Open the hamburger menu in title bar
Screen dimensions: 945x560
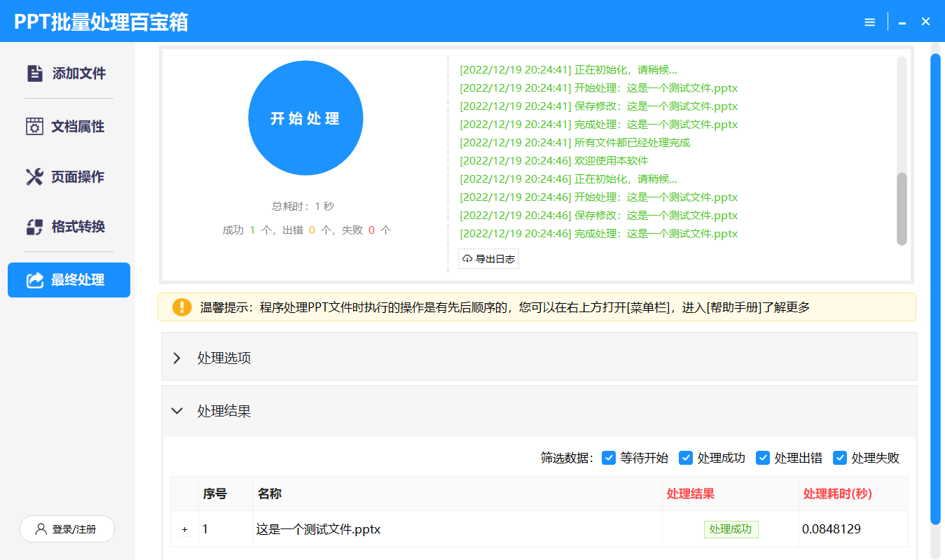pos(870,22)
